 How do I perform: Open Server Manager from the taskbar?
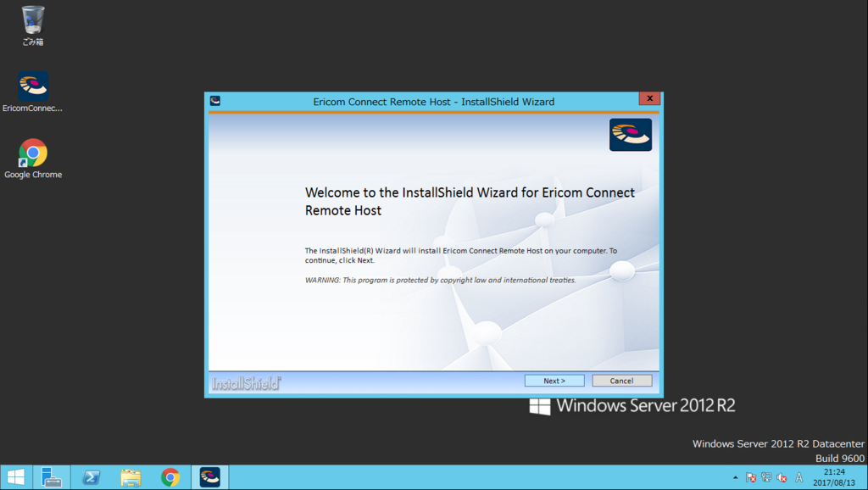point(52,477)
